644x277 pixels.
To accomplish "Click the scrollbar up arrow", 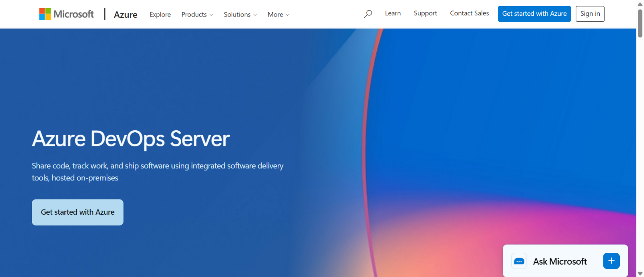I will click(x=640, y=4).
